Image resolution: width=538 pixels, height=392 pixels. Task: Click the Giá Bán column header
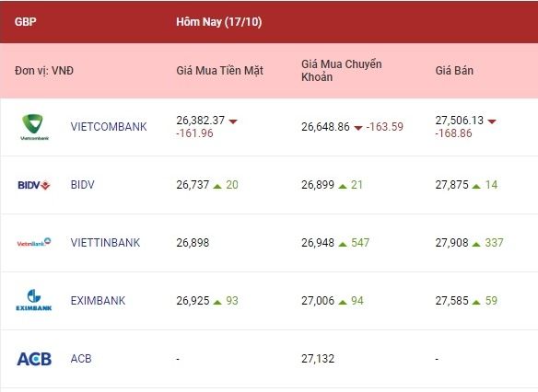[x=454, y=71]
